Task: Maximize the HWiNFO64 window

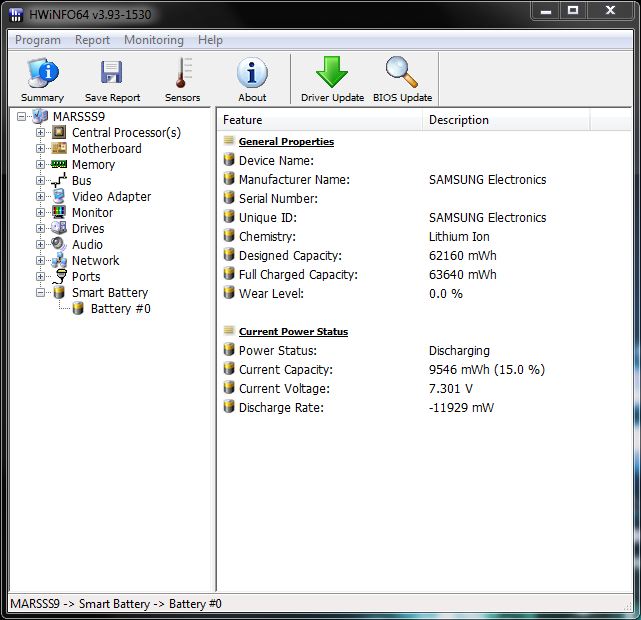Action: (573, 10)
